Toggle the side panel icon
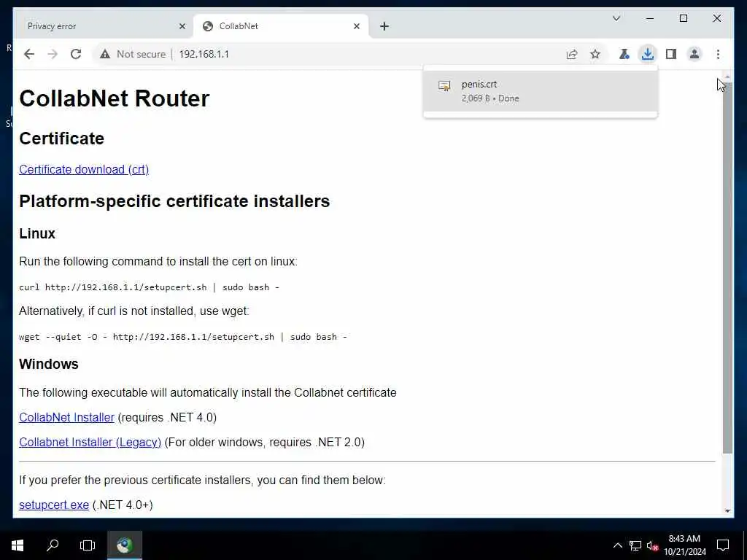The width and height of the screenshot is (747, 560). pos(671,54)
